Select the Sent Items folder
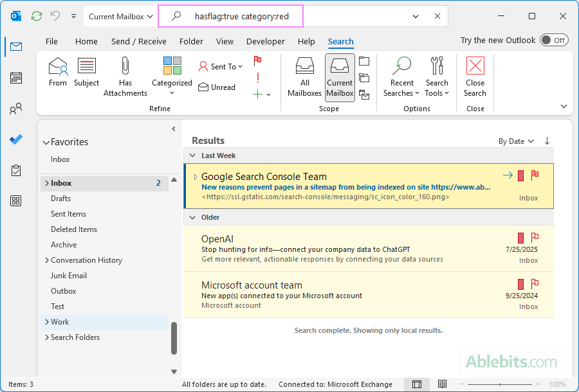This screenshot has width=579, height=392. pos(68,214)
